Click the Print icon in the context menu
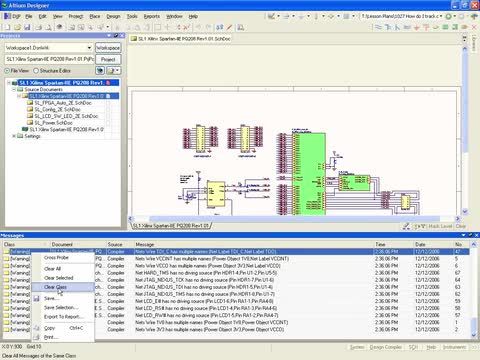This screenshot has height=360, width=480. (x=37, y=337)
